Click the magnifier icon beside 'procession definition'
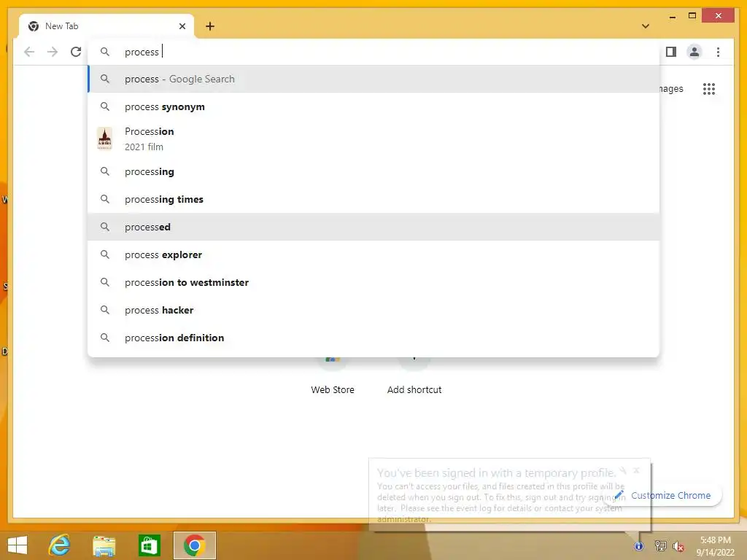 (105, 338)
